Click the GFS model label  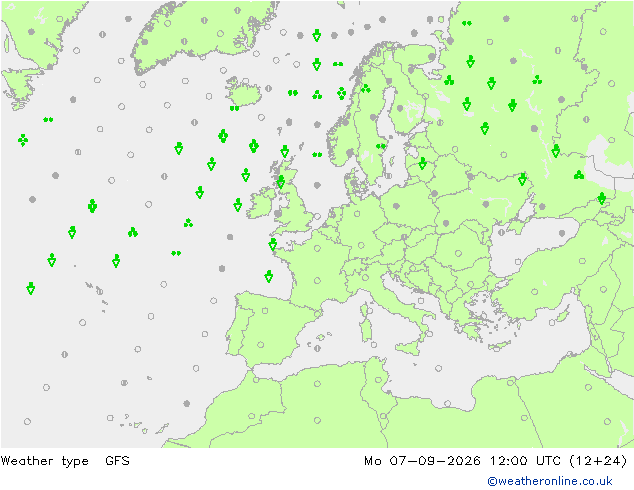coord(117,461)
